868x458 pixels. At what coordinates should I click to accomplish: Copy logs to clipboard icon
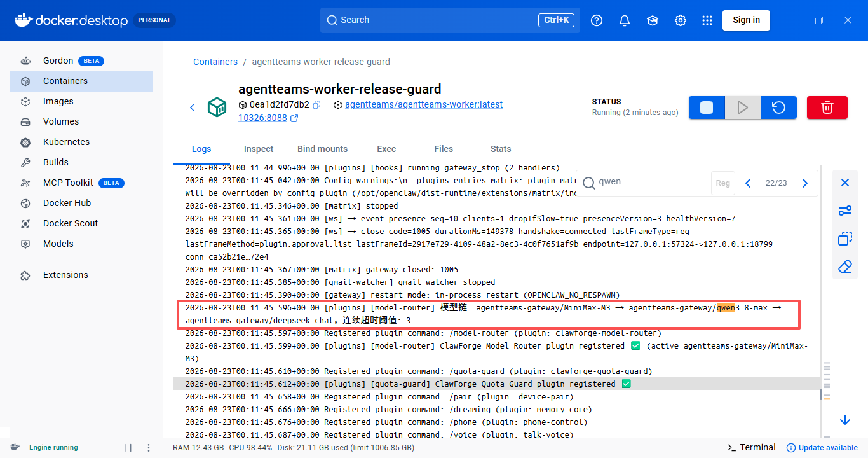(845, 239)
